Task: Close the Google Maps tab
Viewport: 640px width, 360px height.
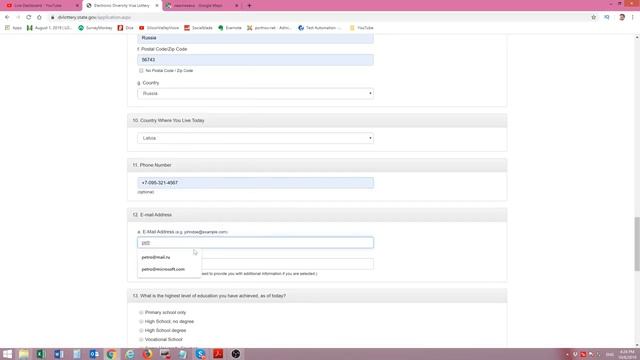Action: 236,6
